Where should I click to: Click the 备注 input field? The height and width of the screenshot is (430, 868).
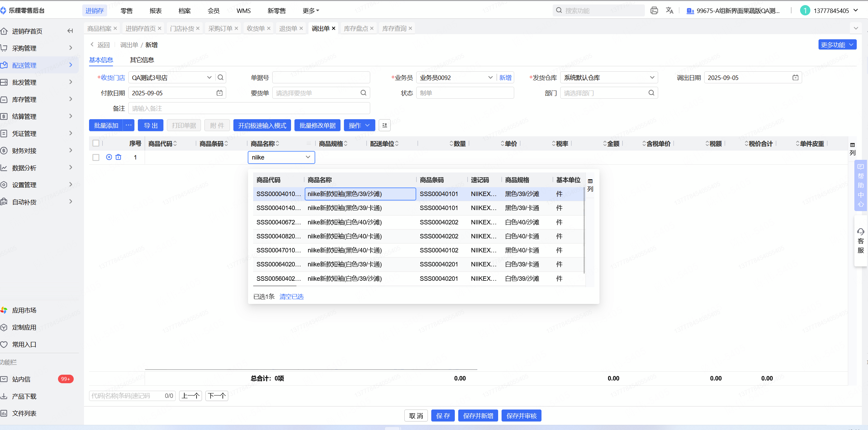click(x=249, y=108)
